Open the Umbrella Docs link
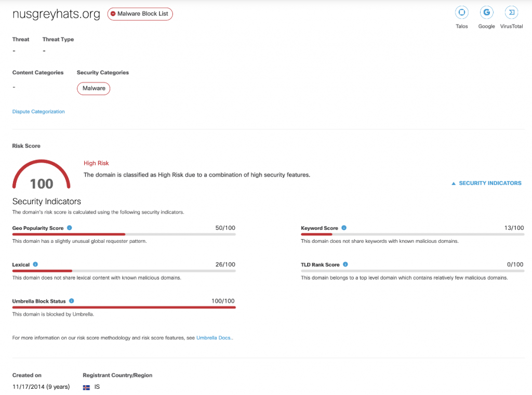 (x=214, y=338)
